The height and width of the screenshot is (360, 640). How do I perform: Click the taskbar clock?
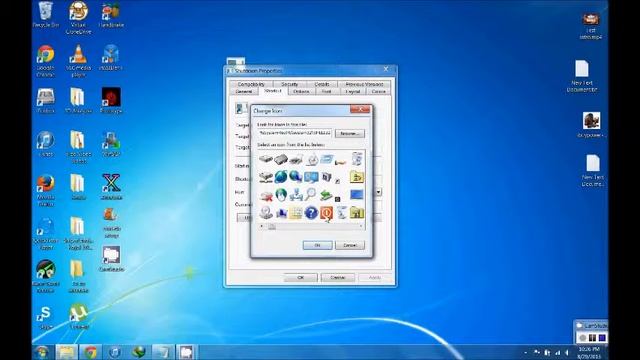point(589,352)
